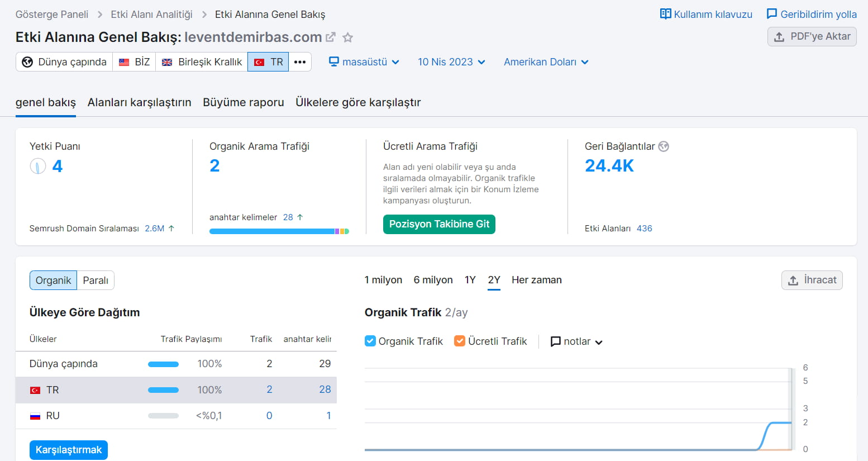Image resolution: width=868 pixels, height=461 pixels.
Task: Open Ülkelere göre karşılaştır tab
Action: tap(358, 102)
